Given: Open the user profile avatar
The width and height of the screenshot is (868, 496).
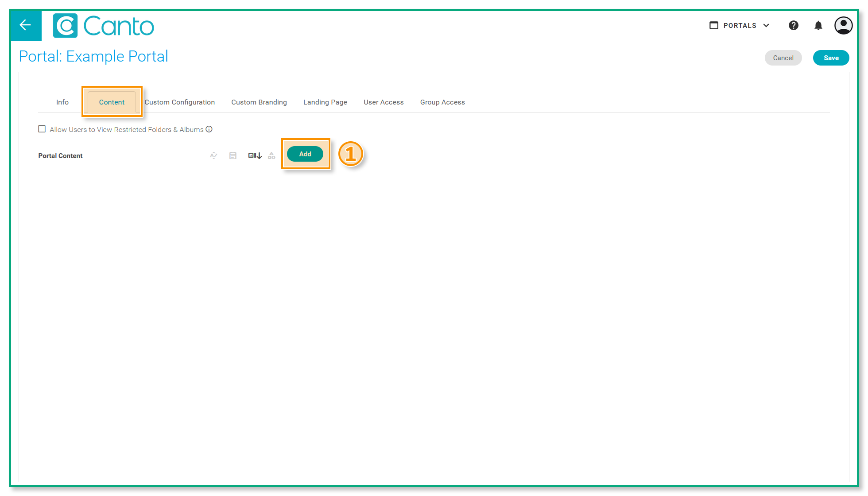Looking at the screenshot, I should click(843, 25).
